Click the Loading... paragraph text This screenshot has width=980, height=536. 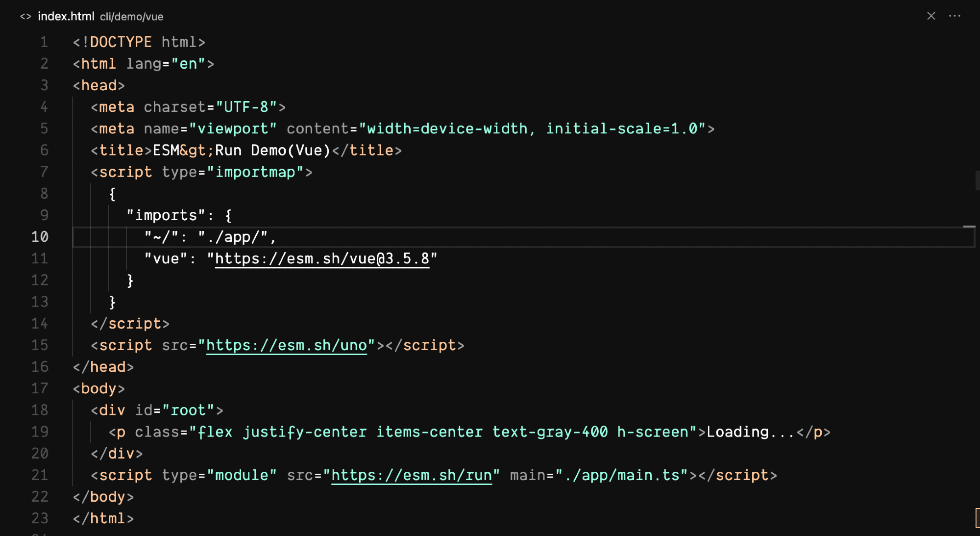(x=751, y=432)
